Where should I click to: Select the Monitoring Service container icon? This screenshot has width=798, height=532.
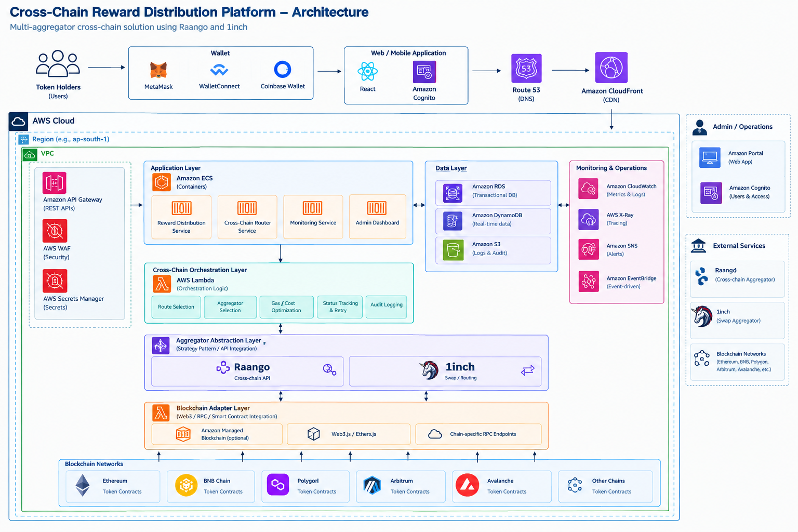pyautogui.click(x=313, y=208)
